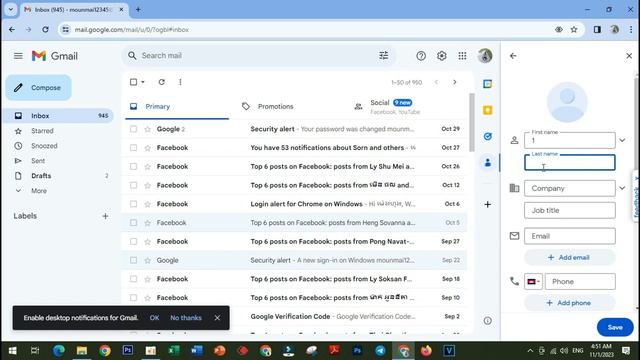The height and width of the screenshot is (360, 640).
Task: Bookmark this page with star icon
Action: pyautogui.click(x=574, y=29)
